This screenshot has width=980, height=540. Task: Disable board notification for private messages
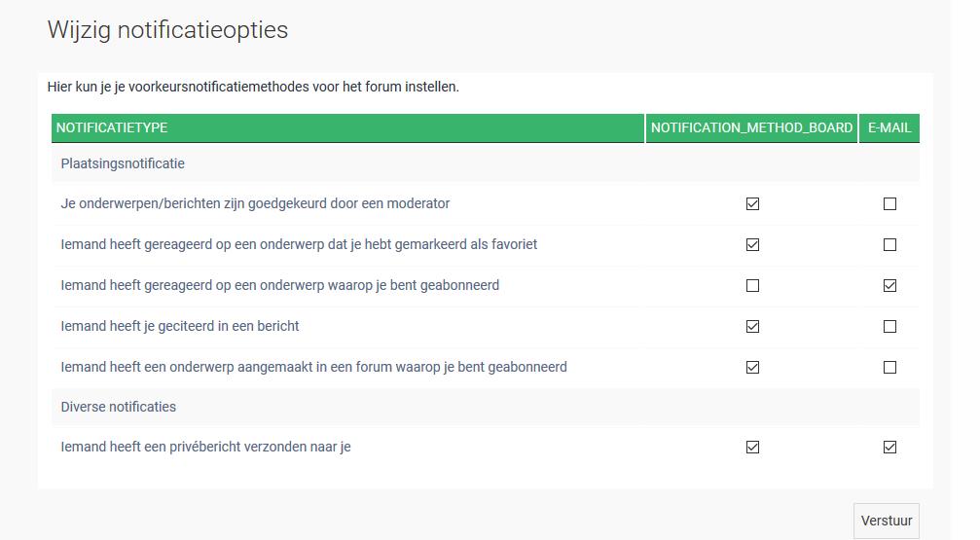(752, 448)
